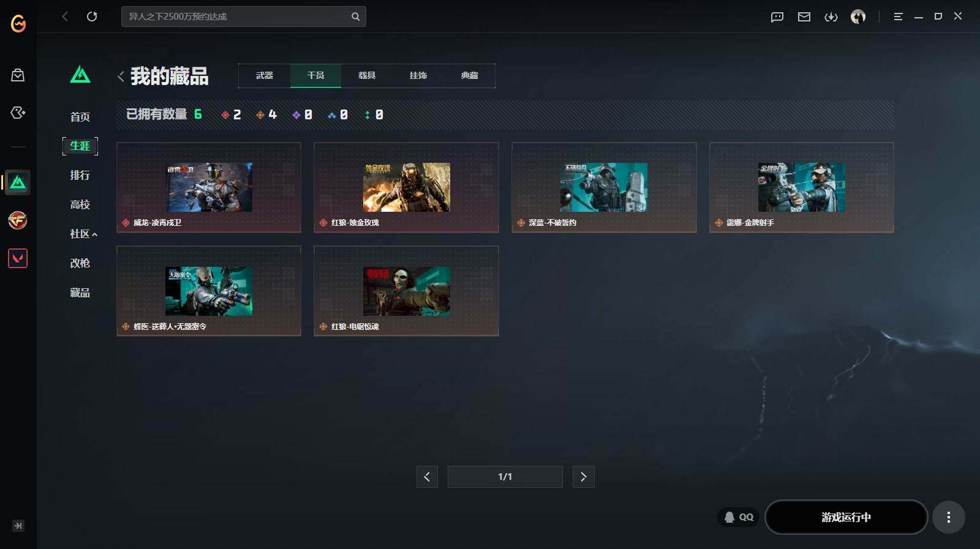
Task: Open 高校 in the side menu
Action: point(80,205)
